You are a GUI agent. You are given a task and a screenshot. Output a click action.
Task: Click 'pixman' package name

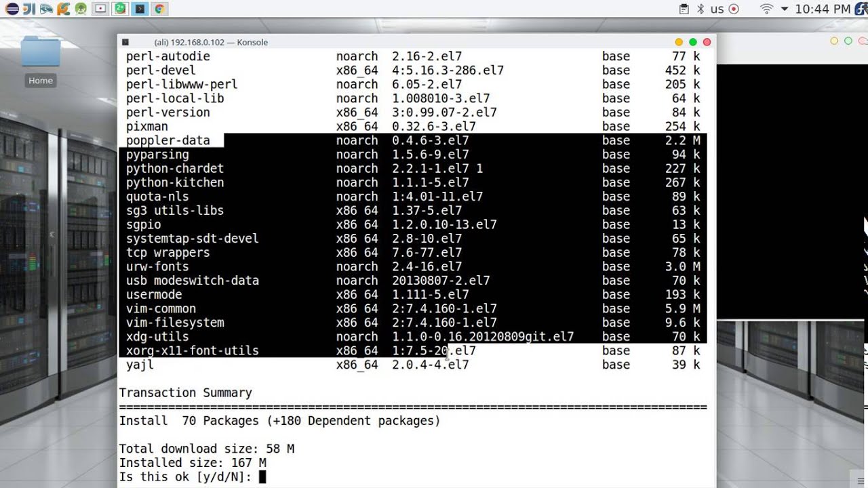147,127
